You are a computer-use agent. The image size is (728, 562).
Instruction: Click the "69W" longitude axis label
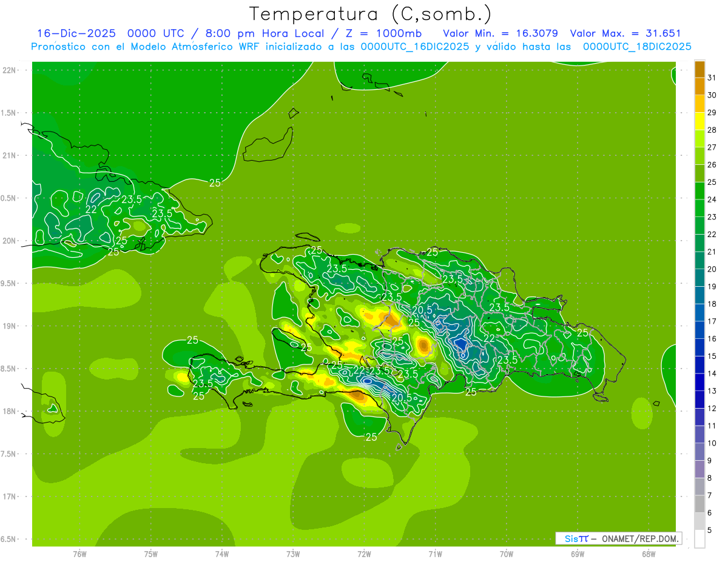[578, 554]
